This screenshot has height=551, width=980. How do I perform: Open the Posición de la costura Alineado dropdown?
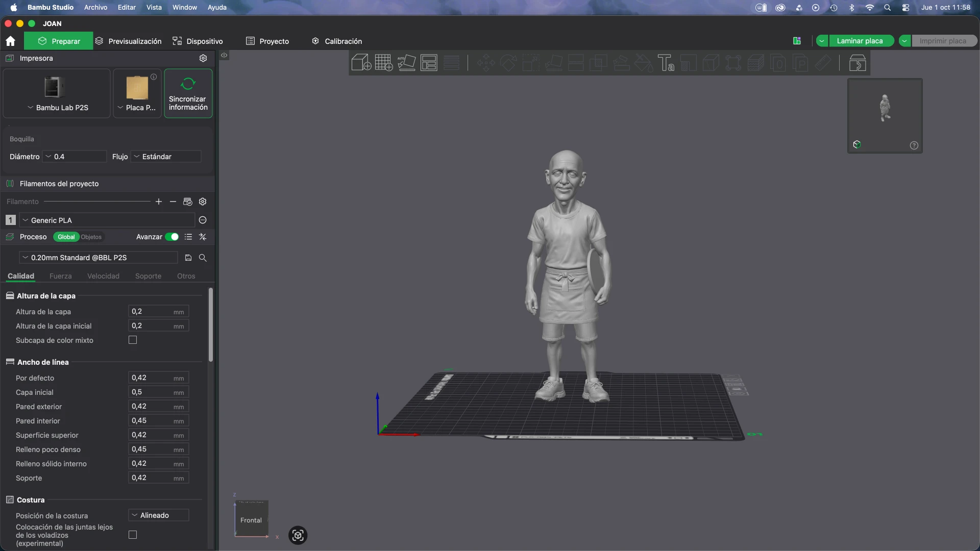(158, 515)
